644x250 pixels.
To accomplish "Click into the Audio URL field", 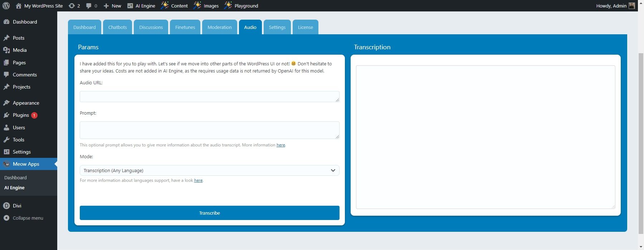I will (x=209, y=96).
